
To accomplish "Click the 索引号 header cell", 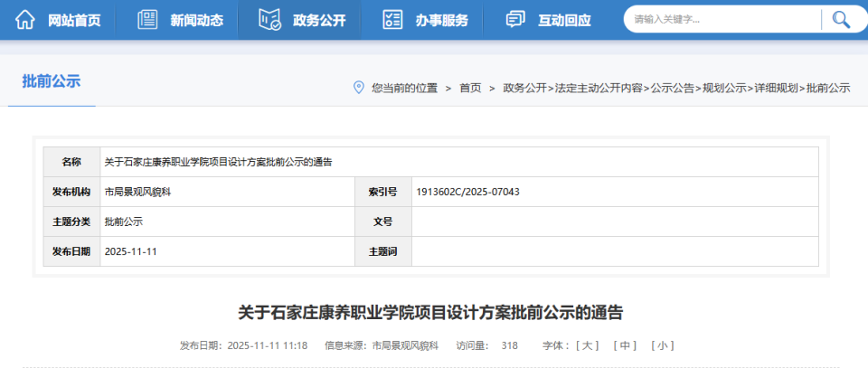I will pos(383,192).
